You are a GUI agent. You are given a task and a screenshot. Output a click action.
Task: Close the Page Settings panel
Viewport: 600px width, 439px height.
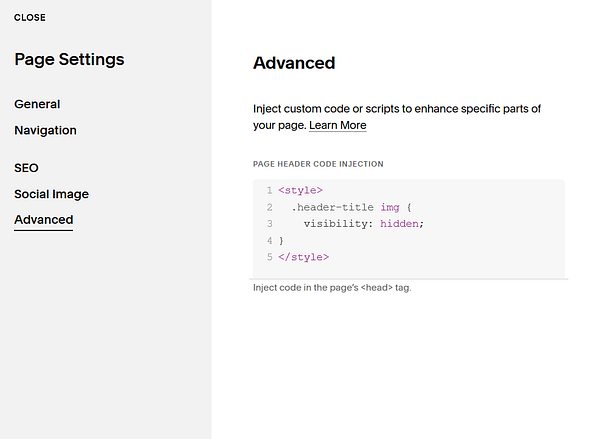[30, 18]
